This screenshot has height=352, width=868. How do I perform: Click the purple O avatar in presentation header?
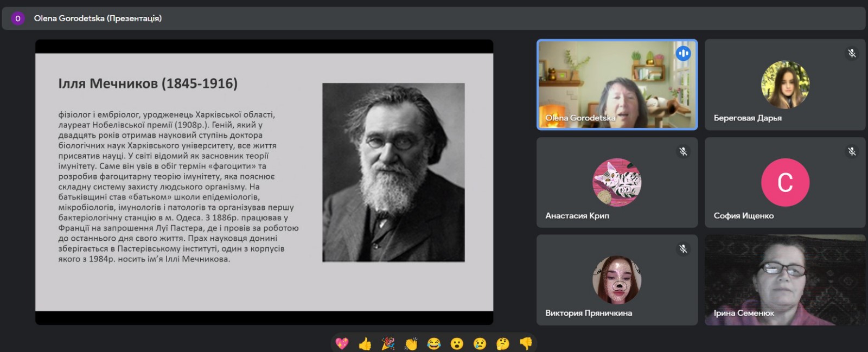(x=18, y=18)
